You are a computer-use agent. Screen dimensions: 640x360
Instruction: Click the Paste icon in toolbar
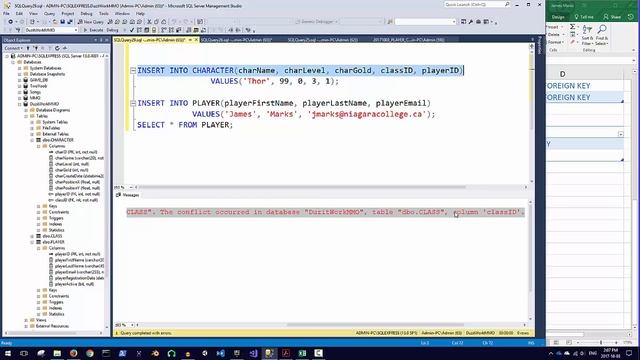point(164,22)
